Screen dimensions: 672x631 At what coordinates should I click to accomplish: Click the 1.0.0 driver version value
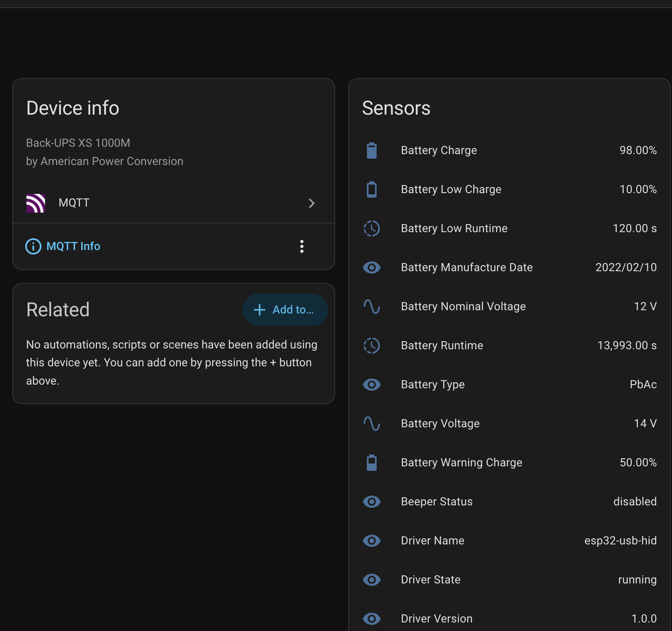[x=644, y=619]
